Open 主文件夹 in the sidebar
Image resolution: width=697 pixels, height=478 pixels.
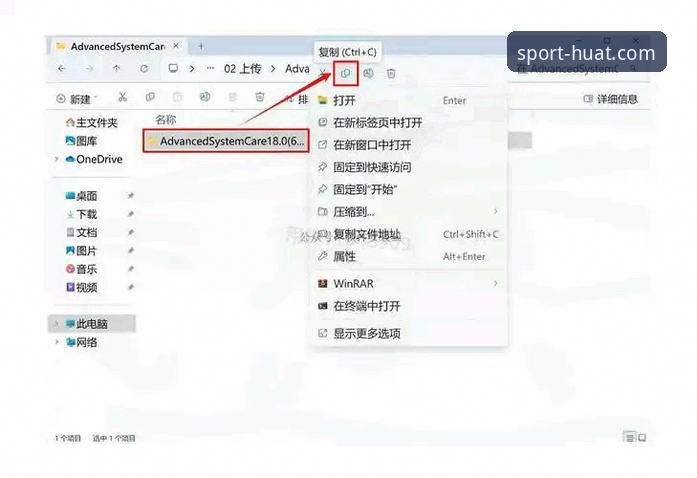coord(92,122)
